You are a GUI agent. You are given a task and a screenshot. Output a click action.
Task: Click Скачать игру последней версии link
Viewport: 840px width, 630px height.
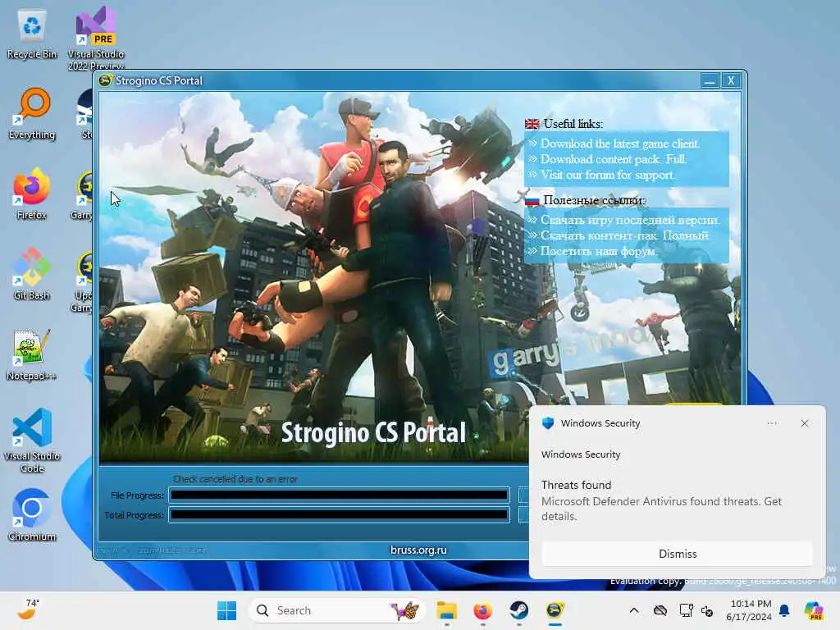(x=631, y=220)
